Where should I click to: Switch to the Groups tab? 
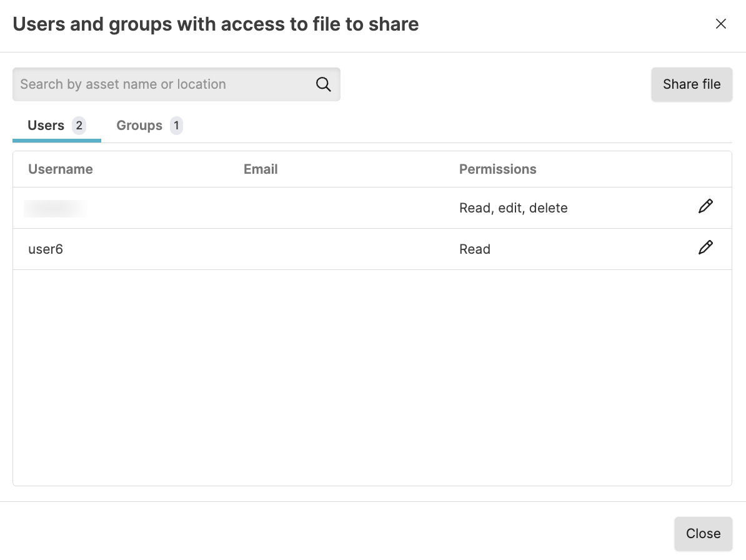pos(139,126)
